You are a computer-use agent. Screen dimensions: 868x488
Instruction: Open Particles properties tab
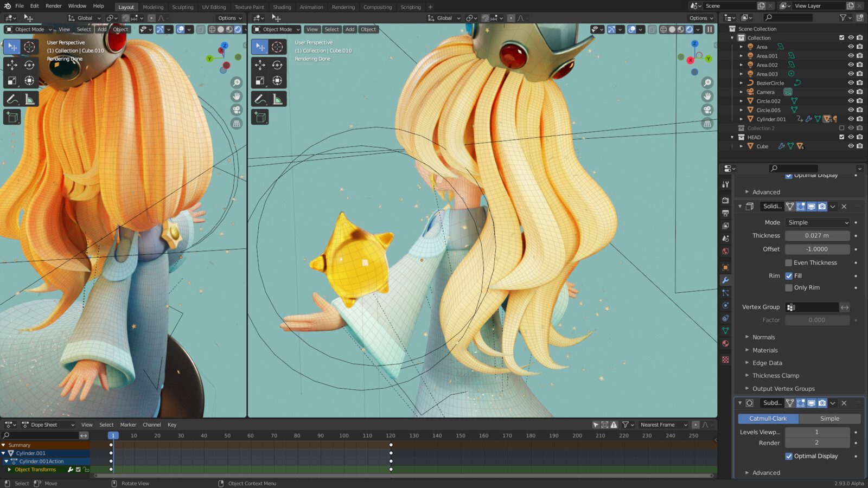coord(725,293)
